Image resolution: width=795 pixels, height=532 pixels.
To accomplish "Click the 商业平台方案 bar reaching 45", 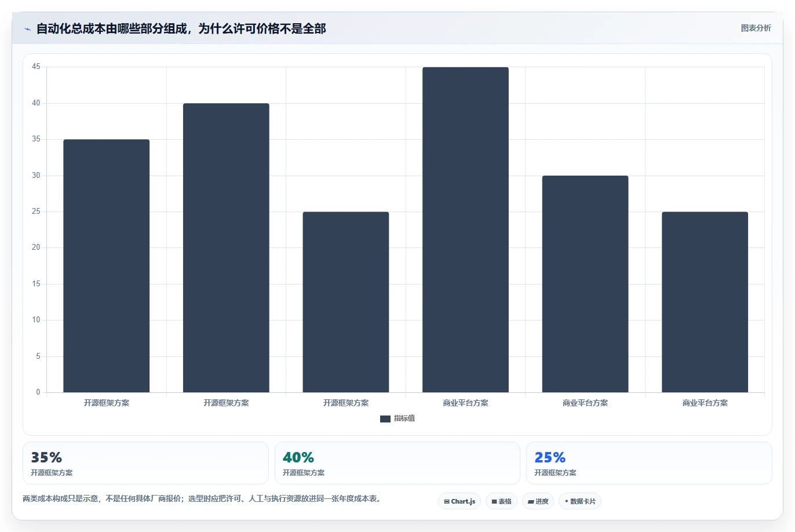I will point(465,229).
